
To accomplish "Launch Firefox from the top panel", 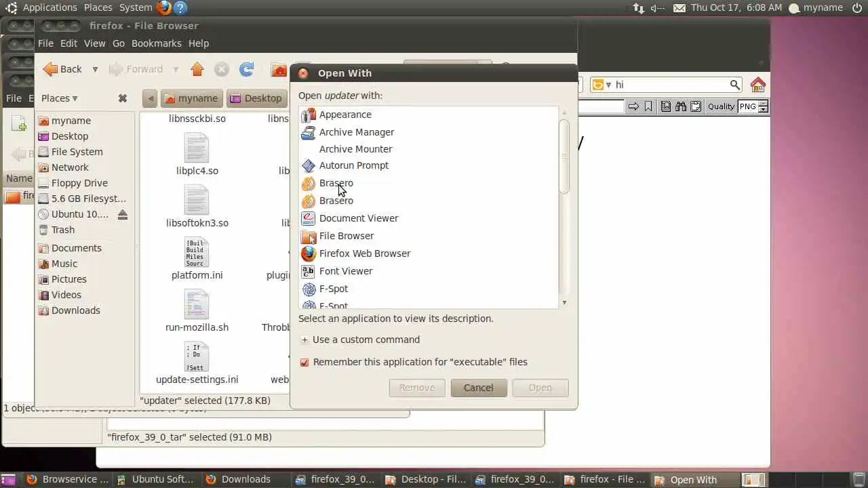I will [164, 8].
